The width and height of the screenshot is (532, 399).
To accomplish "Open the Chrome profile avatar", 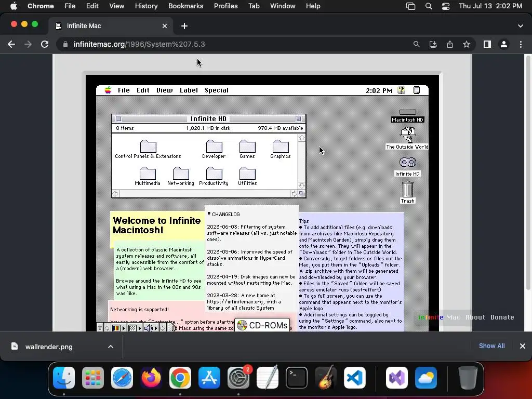I will click(504, 44).
